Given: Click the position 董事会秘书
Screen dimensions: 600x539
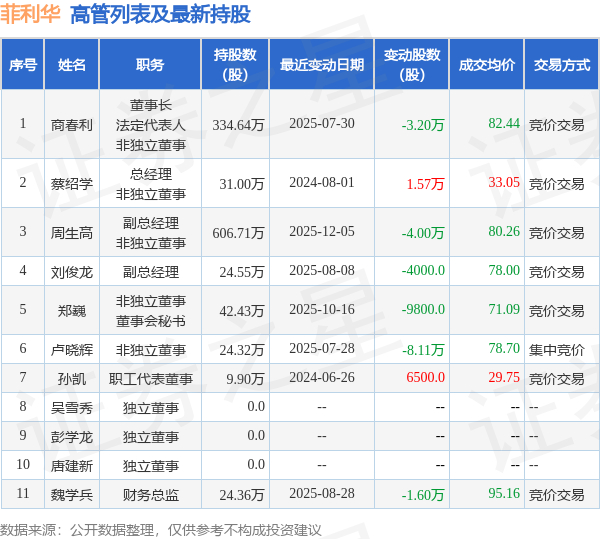Looking at the screenshot, I should point(150,321).
